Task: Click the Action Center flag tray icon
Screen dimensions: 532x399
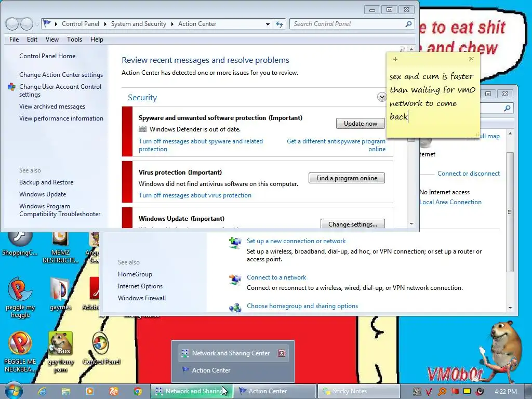Action: click(x=455, y=391)
